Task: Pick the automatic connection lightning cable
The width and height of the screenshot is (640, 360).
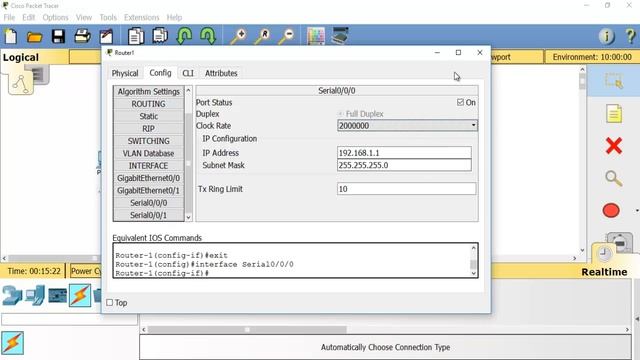Action: (x=12, y=343)
